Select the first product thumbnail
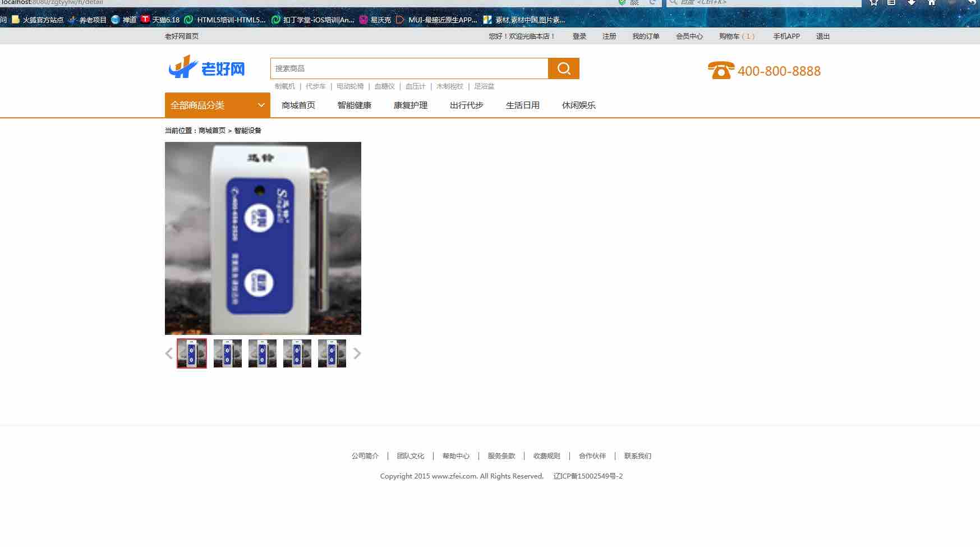The image size is (980, 547). (192, 353)
